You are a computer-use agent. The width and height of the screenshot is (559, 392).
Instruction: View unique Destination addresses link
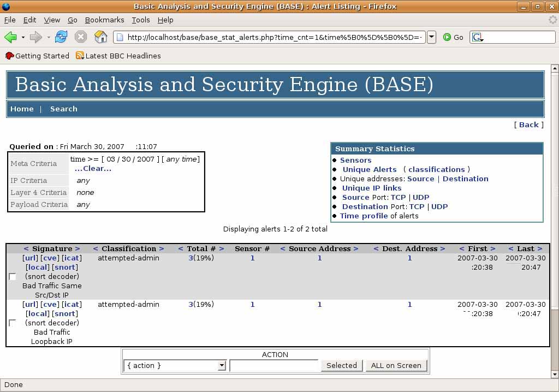click(x=466, y=179)
